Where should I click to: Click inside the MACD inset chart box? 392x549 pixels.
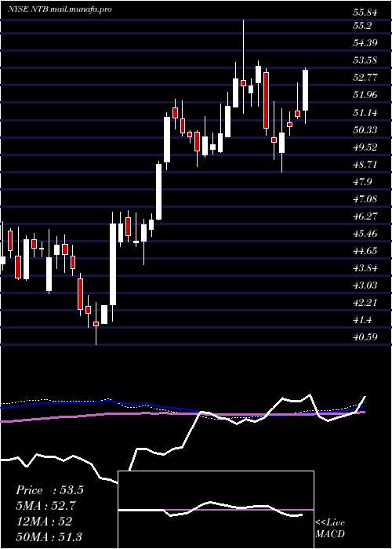pyautogui.click(x=216, y=510)
